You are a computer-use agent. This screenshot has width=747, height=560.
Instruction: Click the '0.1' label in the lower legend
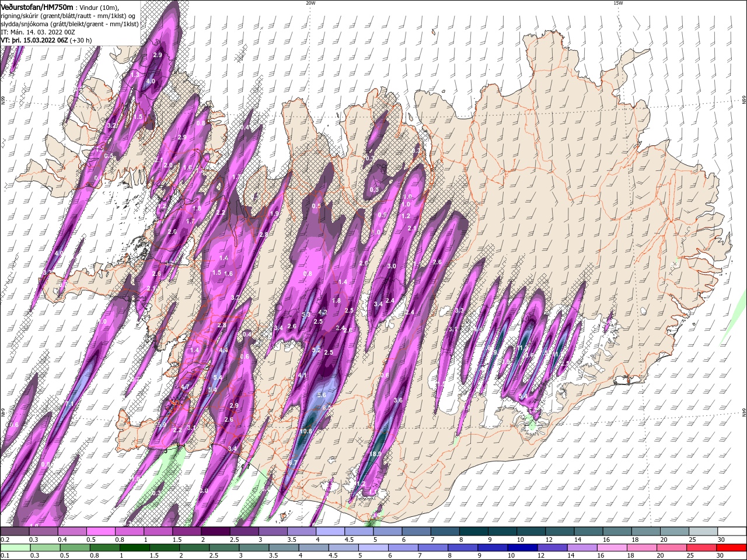click(x=5, y=556)
